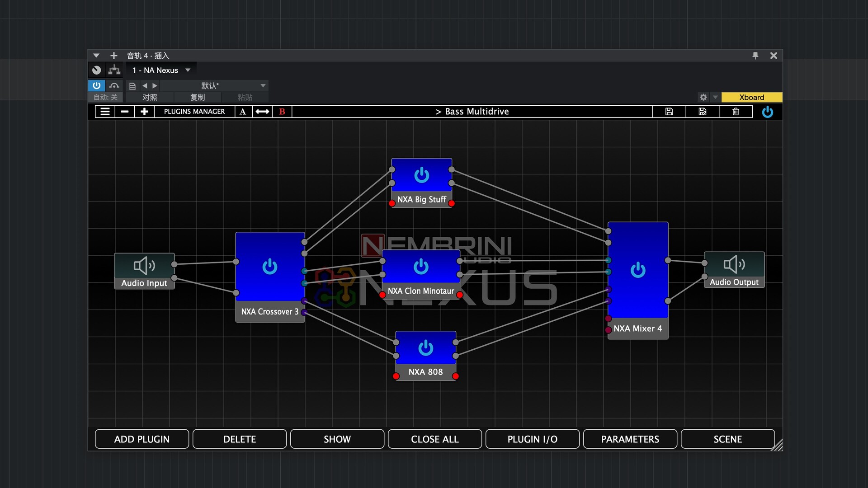868x488 pixels.
Task: Click the trash delete preset icon
Action: [736, 112]
